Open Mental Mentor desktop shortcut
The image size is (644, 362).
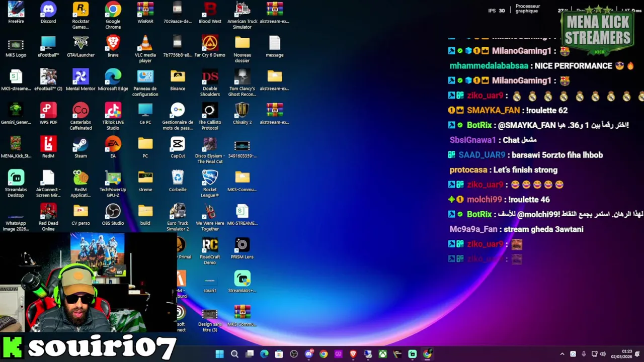tap(80, 80)
